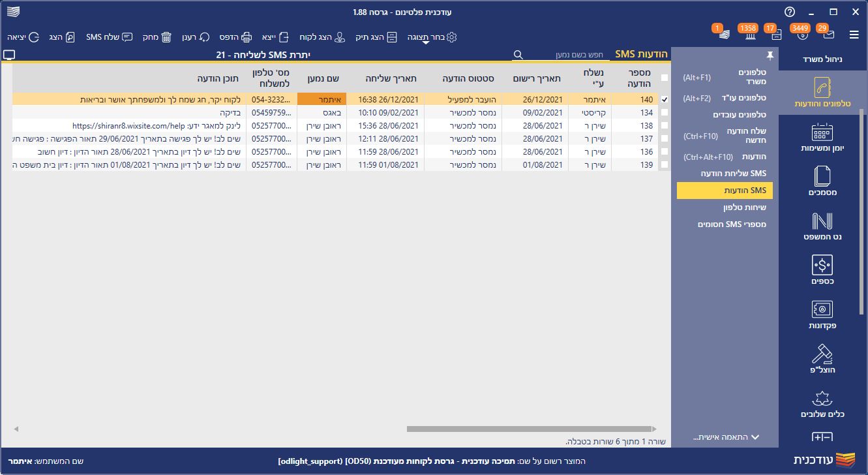Click the horizontal scrollbar under the table
Screen dimensions: 868x475
tap(528, 429)
